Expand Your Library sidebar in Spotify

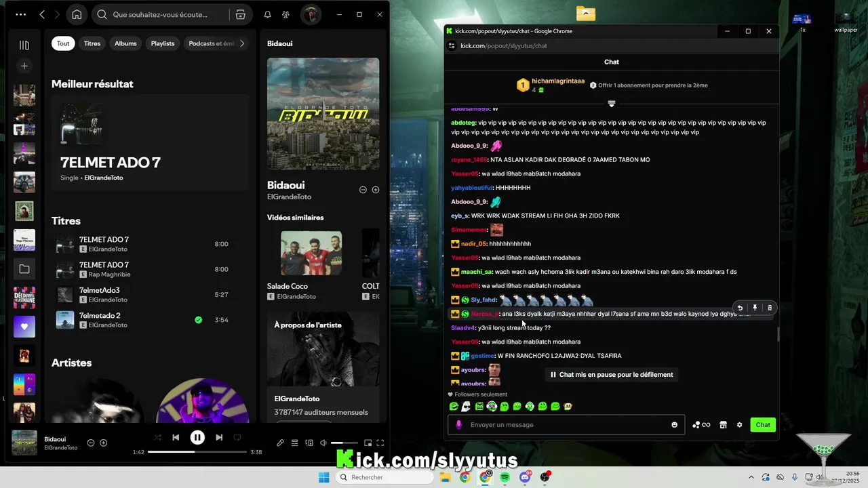click(x=24, y=45)
